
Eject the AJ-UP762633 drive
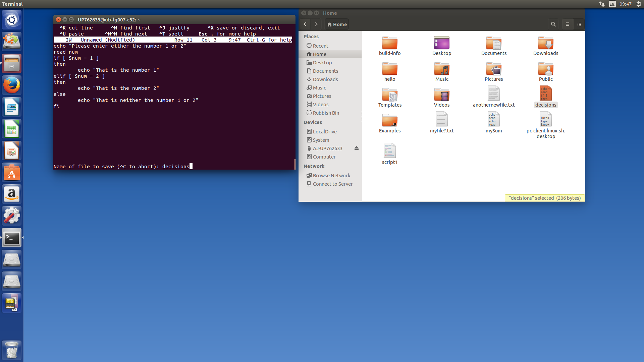coord(357,148)
